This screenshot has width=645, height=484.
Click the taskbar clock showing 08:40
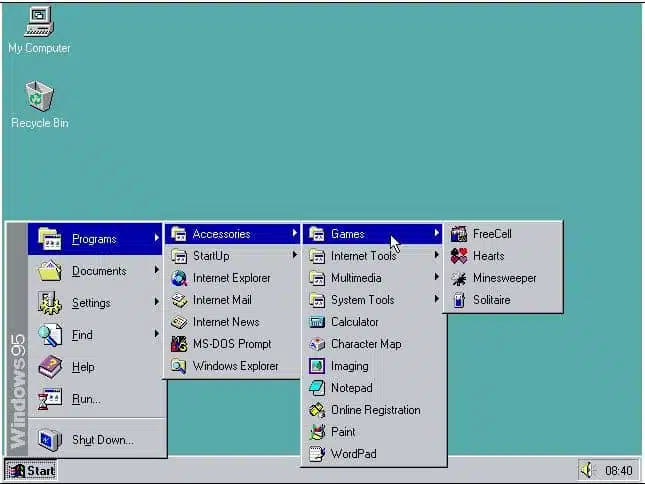click(619, 470)
